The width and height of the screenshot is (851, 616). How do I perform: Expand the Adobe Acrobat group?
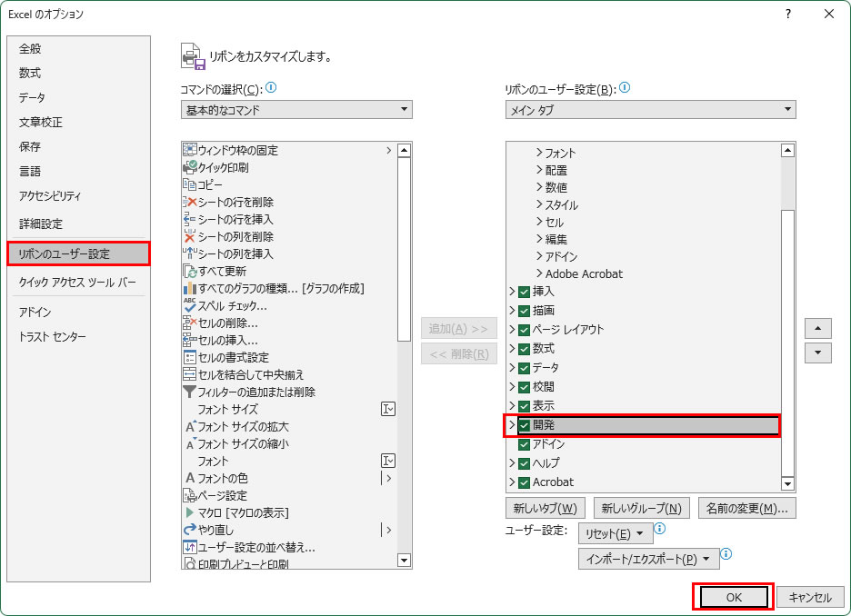click(x=539, y=273)
